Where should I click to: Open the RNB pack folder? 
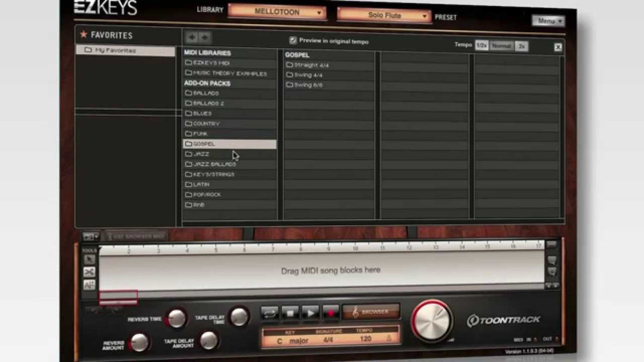[230, 205]
